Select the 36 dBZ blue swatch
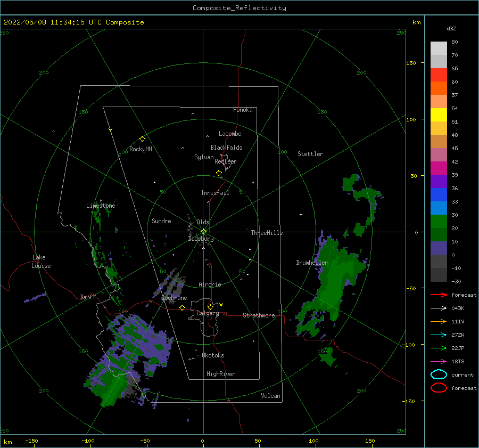479x448 pixels. [439, 194]
